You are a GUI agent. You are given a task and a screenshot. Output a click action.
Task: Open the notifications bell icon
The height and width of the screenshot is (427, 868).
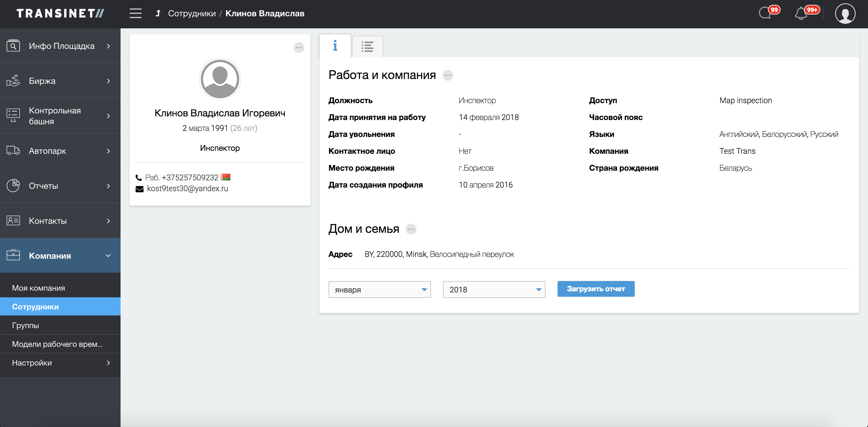(801, 14)
